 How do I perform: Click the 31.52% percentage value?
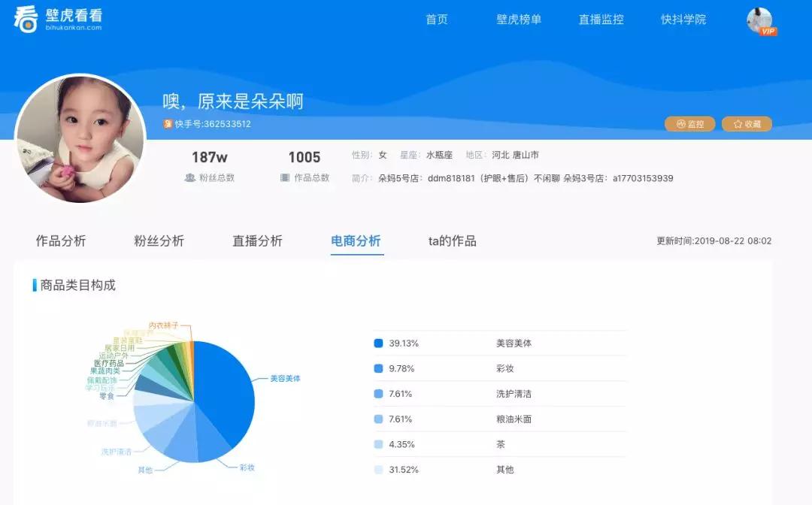(x=404, y=470)
